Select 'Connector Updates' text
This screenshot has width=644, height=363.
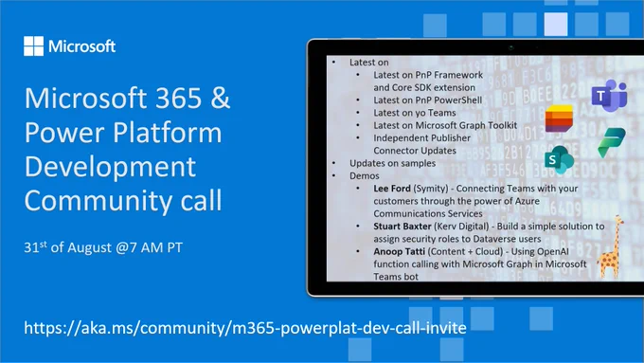[x=415, y=151]
